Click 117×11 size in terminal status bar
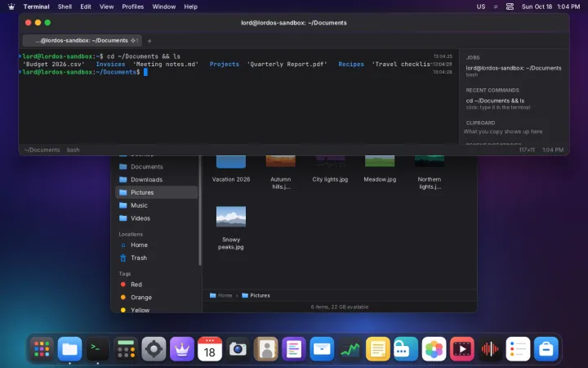The image size is (588, 368). tap(527, 150)
